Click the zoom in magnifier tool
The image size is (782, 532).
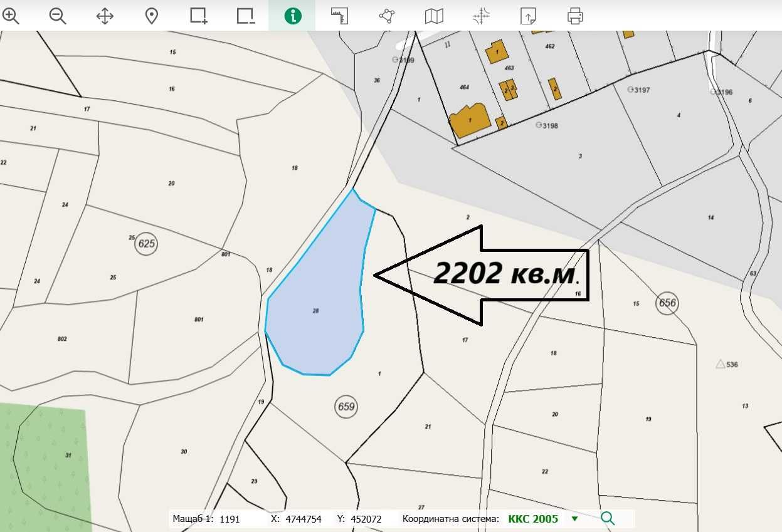pos(11,16)
